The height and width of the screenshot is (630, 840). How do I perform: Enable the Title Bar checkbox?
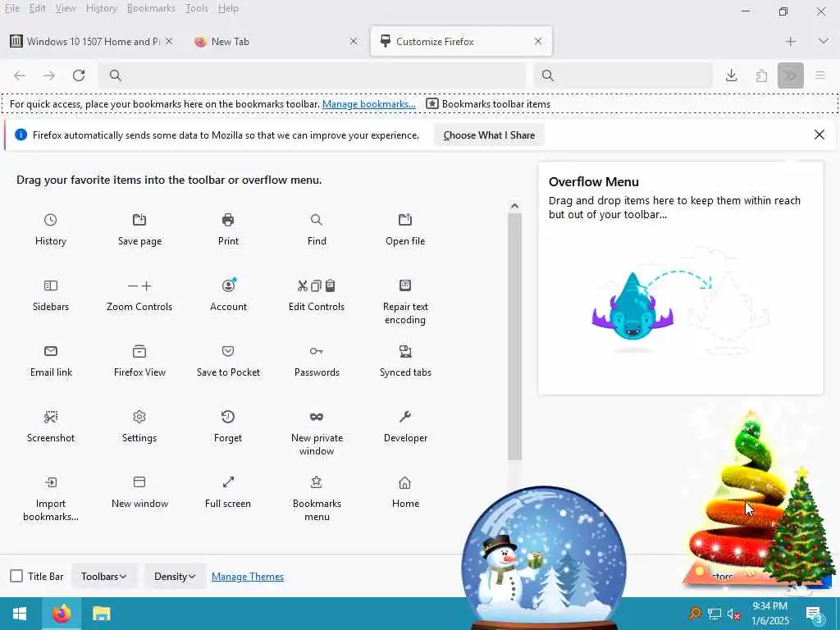click(16, 576)
